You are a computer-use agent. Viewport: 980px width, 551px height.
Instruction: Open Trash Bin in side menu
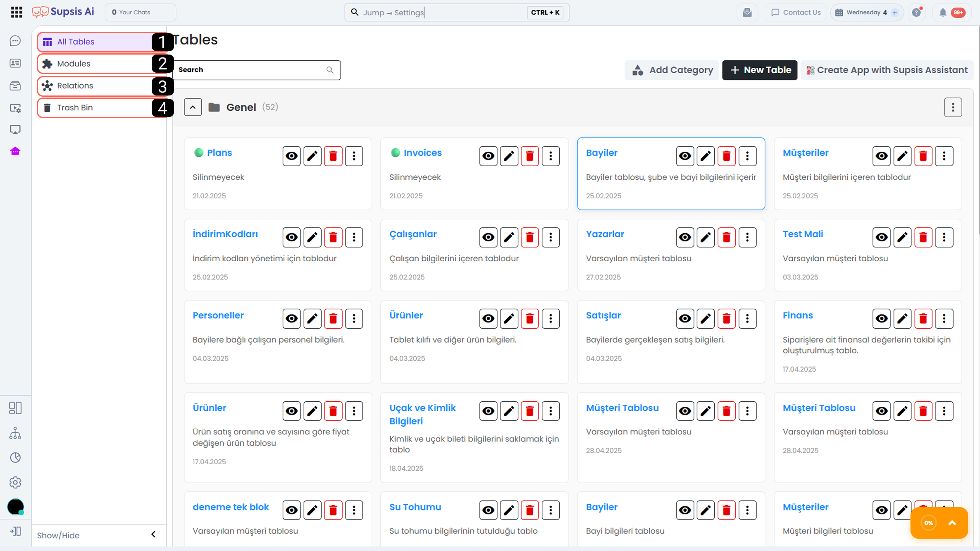click(x=102, y=107)
